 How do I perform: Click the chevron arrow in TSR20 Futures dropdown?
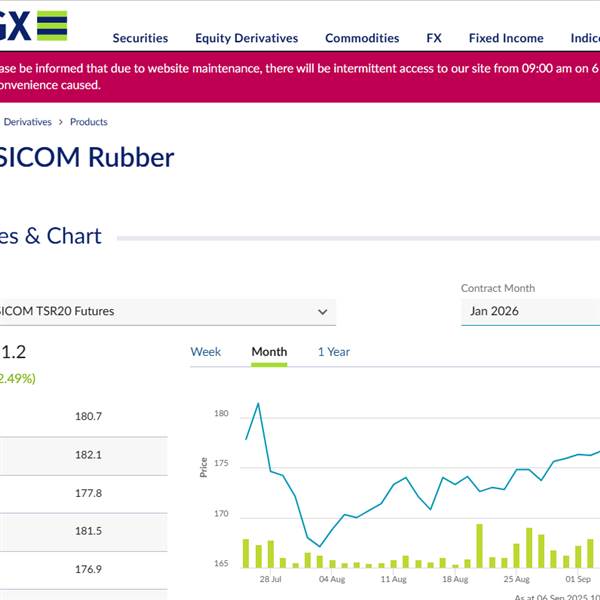click(323, 312)
